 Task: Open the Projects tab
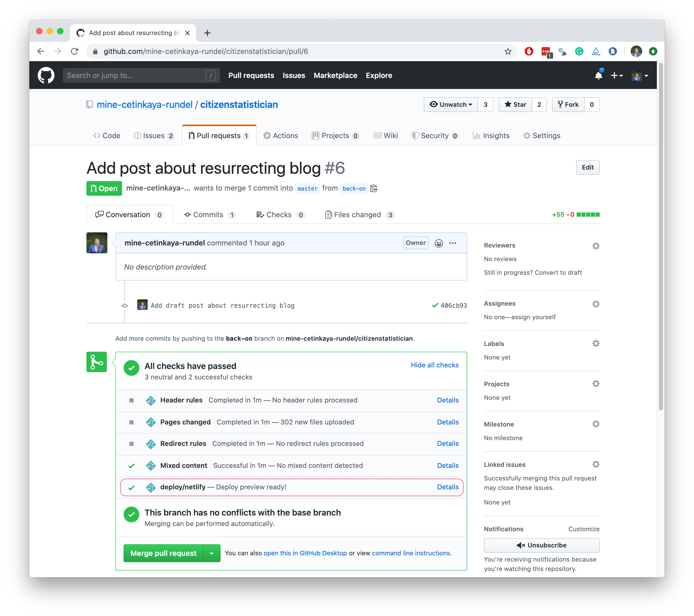pos(335,136)
